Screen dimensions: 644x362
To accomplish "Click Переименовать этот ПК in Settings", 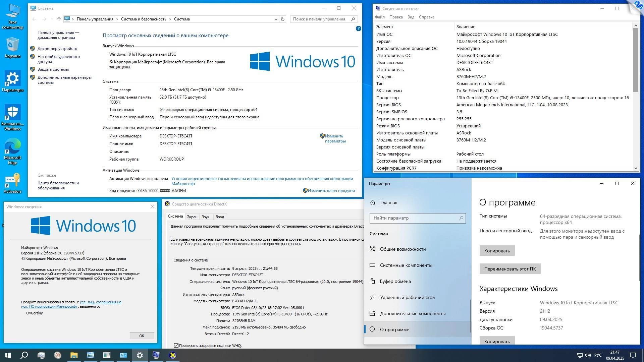I will coord(509,268).
